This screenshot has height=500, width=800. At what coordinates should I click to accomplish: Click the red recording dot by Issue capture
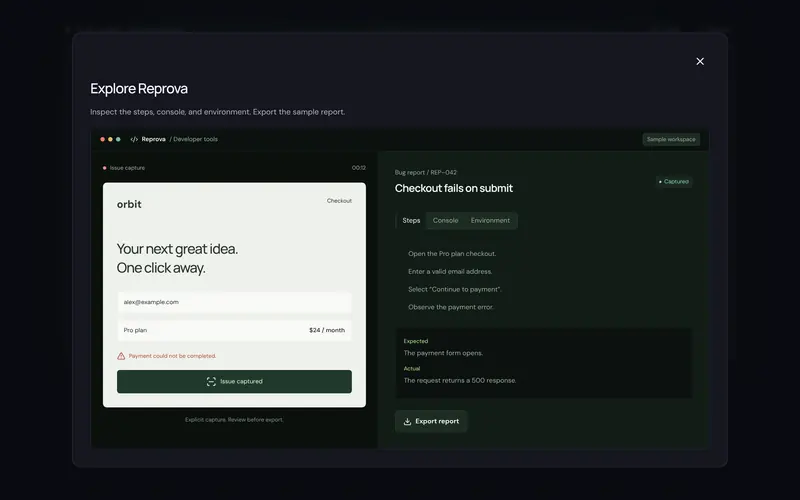click(x=105, y=168)
